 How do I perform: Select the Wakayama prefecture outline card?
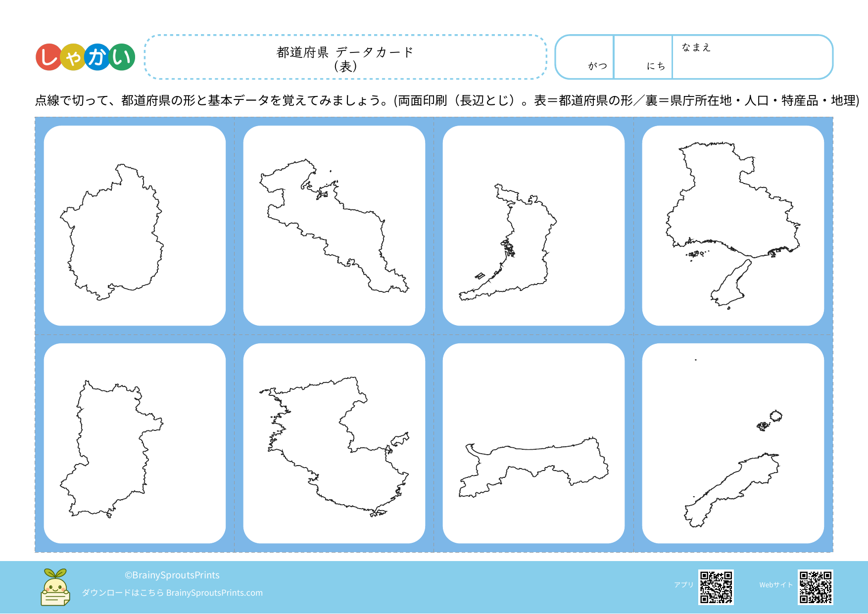[x=334, y=443]
